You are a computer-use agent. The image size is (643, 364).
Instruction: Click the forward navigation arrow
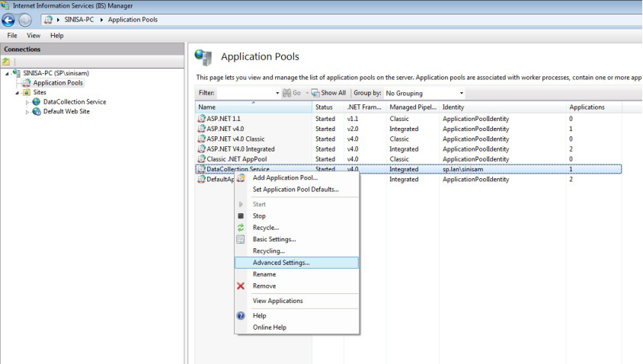(x=25, y=20)
